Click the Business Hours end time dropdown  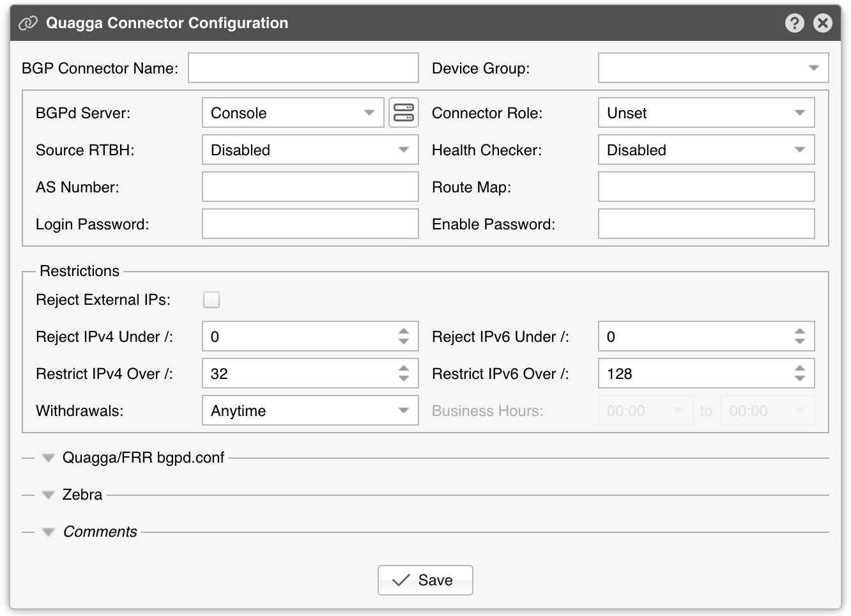pos(768,411)
